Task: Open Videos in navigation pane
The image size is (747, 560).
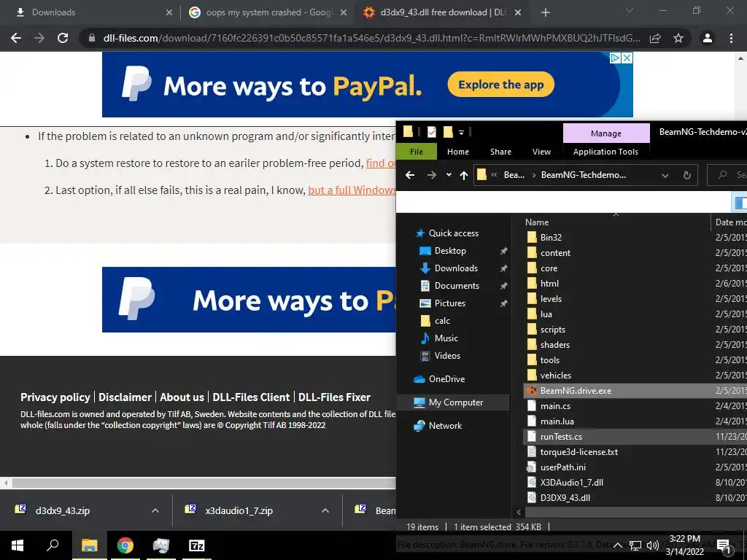Action: [x=447, y=356]
